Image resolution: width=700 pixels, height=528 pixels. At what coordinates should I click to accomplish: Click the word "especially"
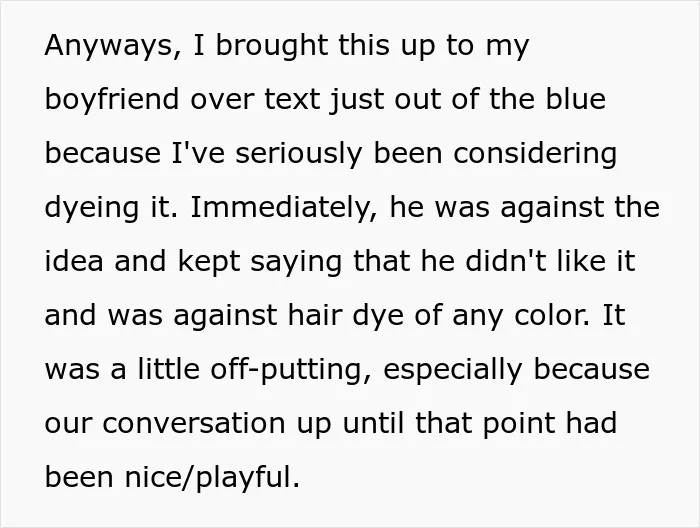(453, 370)
